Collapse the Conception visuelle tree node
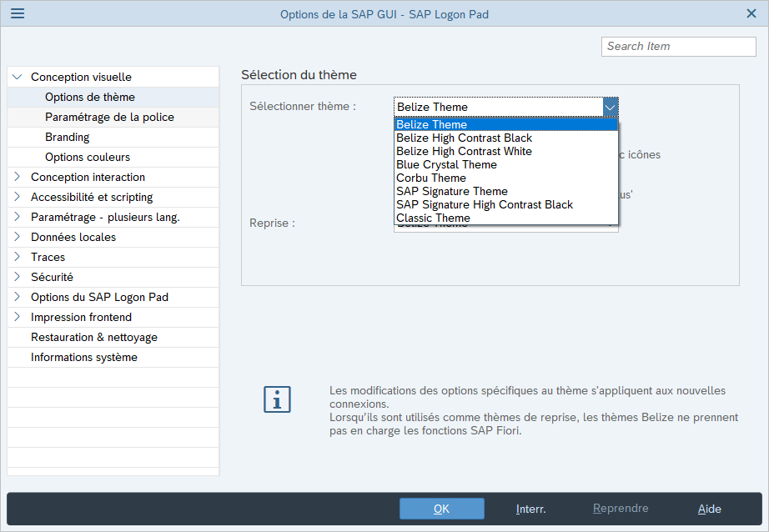 pos(18,77)
